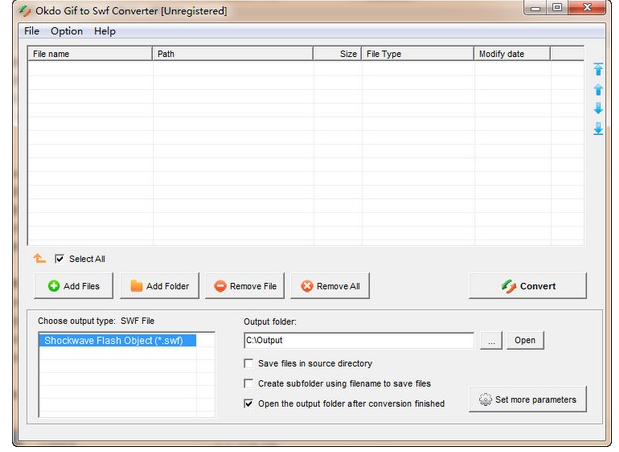Sort by the Size column header
The width and height of the screenshot is (619, 452).
(338, 54)
